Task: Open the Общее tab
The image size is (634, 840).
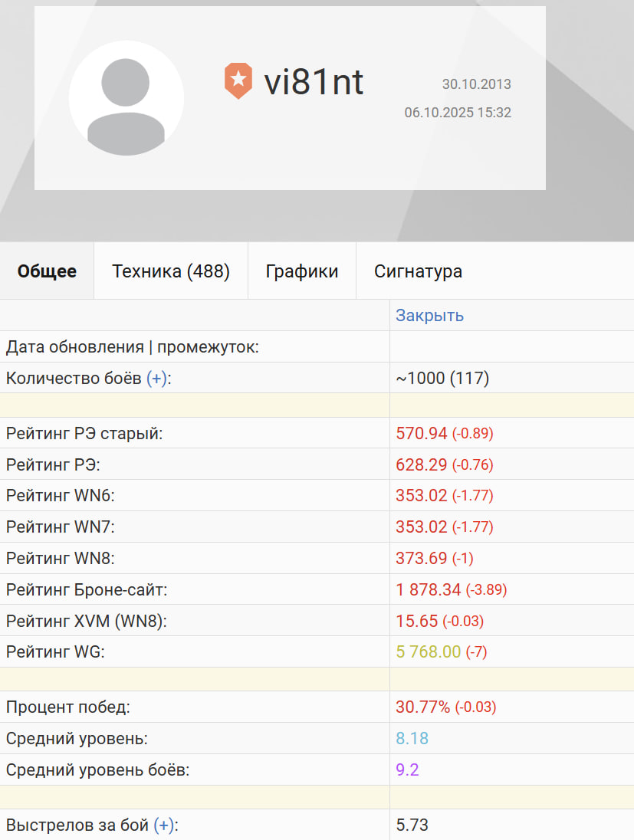Action: (x=47, y=271)
